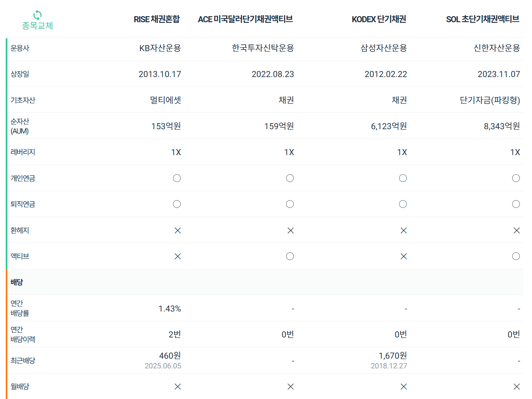Select AUM value 6,123억원
The width and height of the screenshot is (532, 399).
pos(389,126)
